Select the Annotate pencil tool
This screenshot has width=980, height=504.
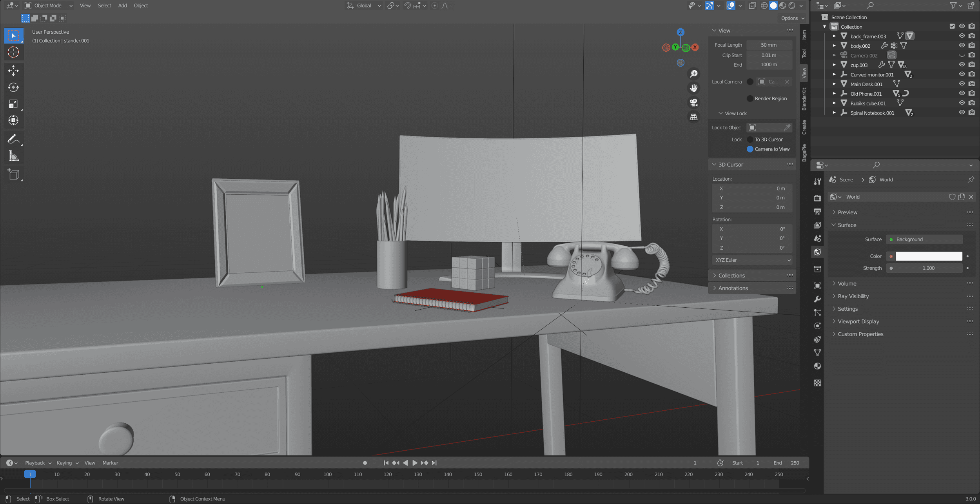(13, 139)
